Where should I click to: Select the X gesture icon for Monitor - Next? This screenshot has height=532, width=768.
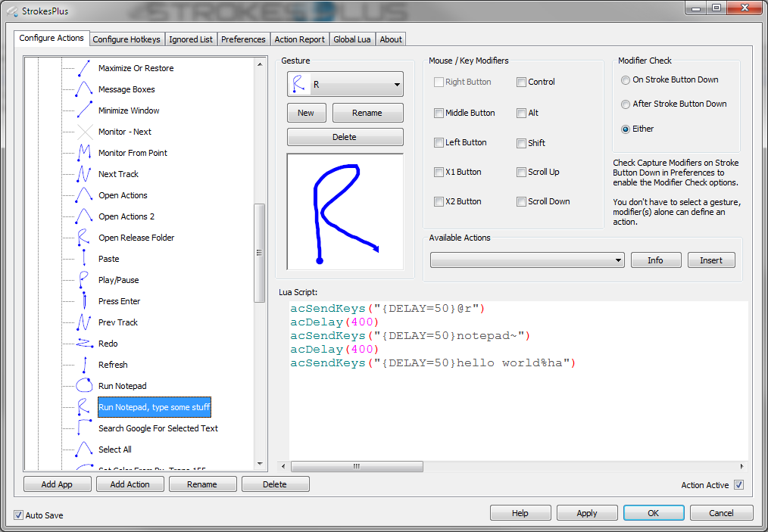tap(84, 132)
